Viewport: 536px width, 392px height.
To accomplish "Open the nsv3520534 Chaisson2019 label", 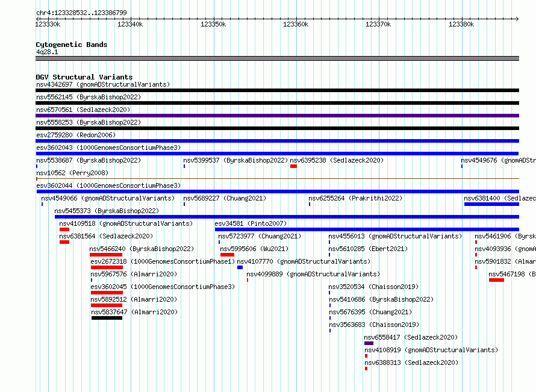I will (373, 287).
